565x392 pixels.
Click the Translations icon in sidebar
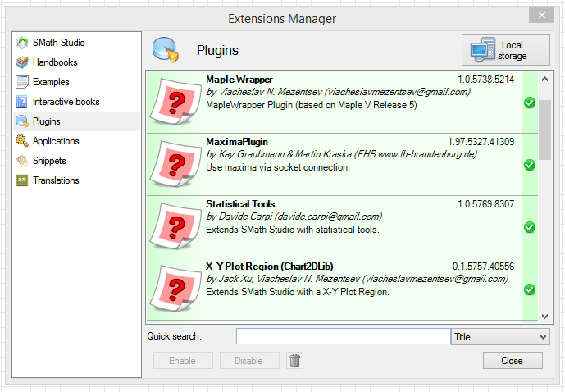pos(23,180)
